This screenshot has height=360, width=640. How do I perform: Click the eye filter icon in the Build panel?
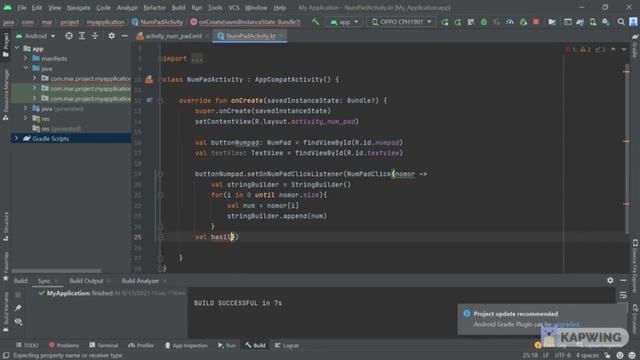coord(18,322)
